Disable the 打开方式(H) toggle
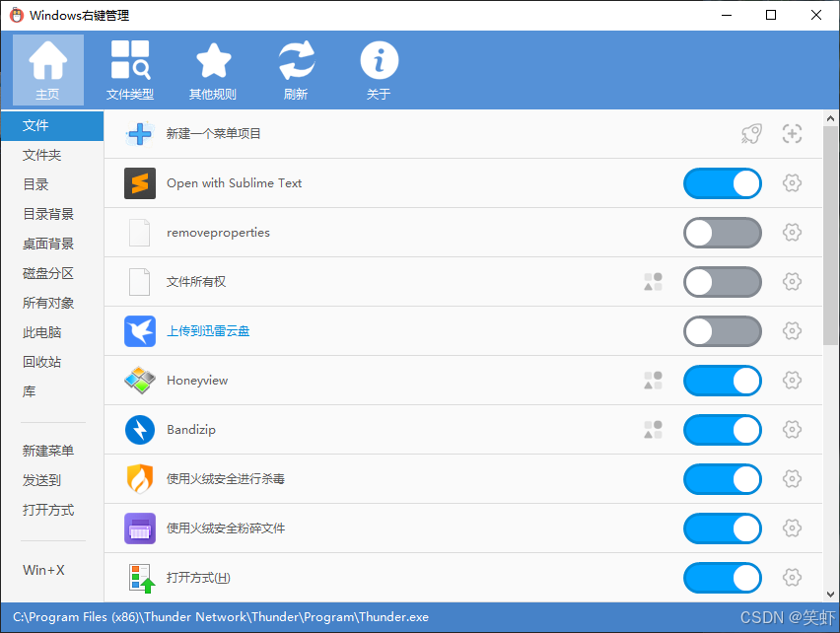Screen dimensions: 840x633 point(722,578)
